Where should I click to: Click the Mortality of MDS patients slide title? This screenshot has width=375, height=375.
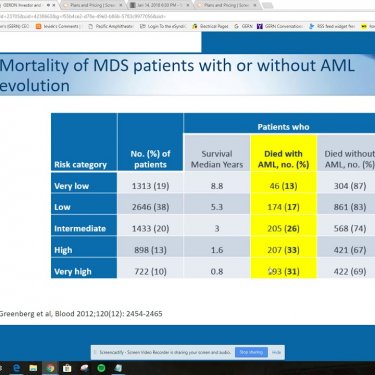point(177,75)
